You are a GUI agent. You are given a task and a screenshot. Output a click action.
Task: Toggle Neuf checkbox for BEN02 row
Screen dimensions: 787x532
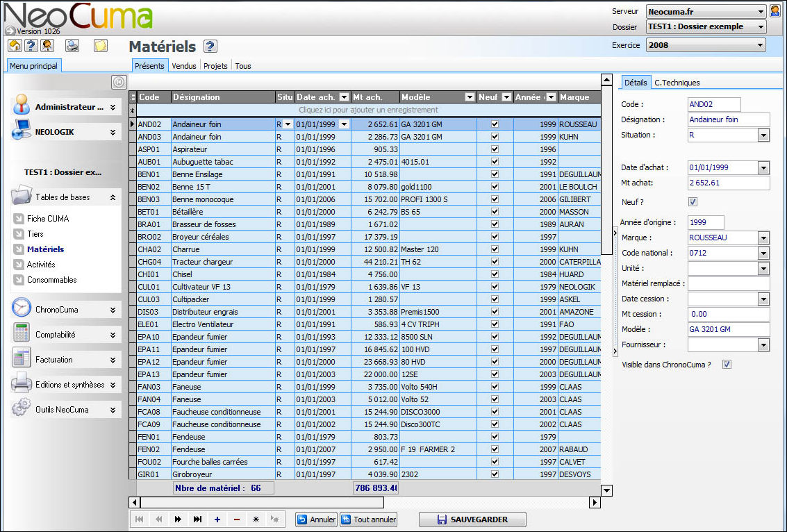click(x=495, y=187)
